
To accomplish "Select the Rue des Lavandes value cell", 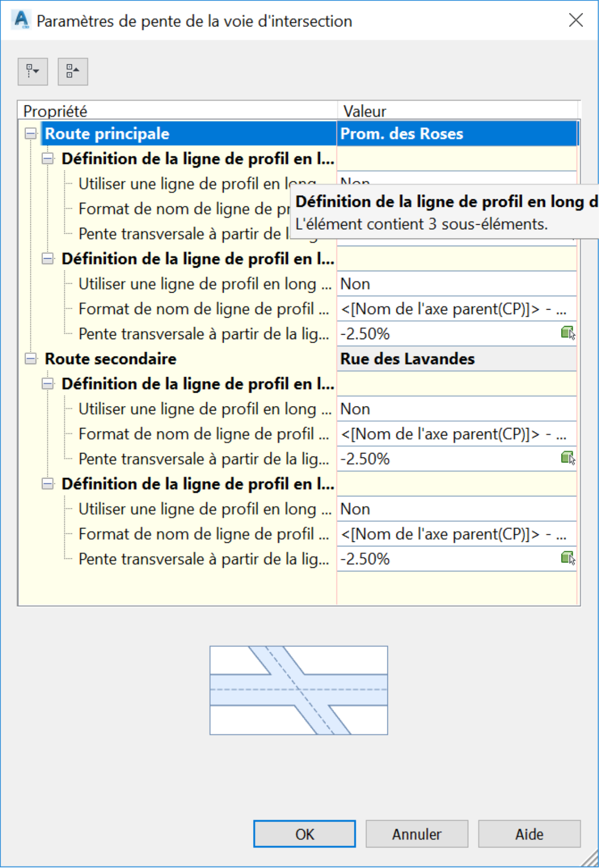I will point(457,359).
